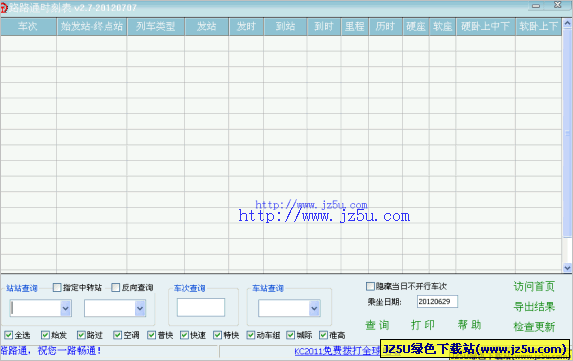Click the 硬座 column header

[416, 26]
